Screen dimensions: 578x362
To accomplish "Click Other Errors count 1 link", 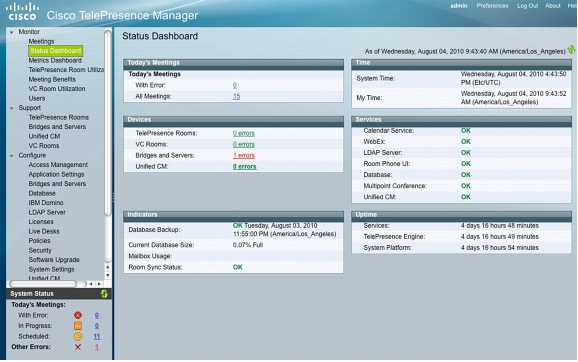I will (97, 347).
